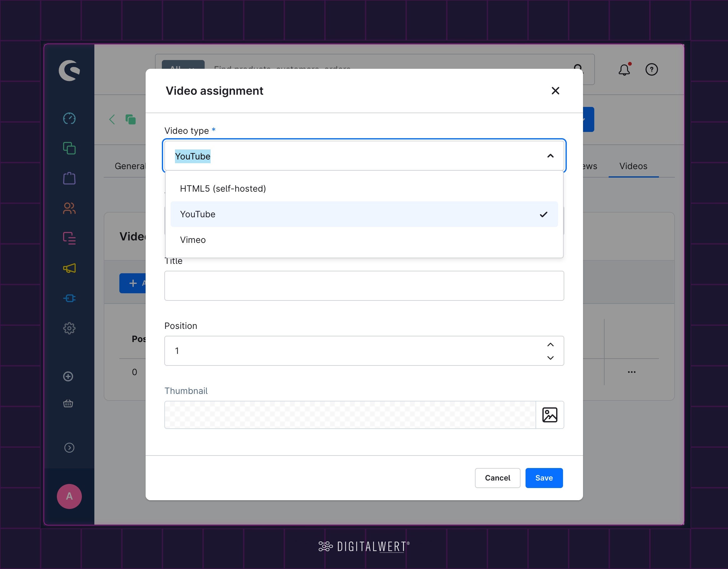This screenshot has height=569, width=728.
Task: Expand sidebar with the circled arrow icon
Action: pos(69,448)
